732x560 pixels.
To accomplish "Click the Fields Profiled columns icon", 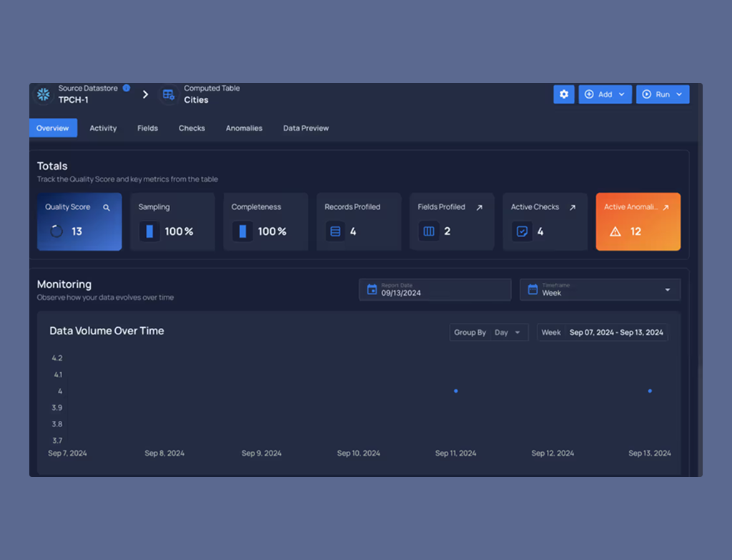I will 429,231.
